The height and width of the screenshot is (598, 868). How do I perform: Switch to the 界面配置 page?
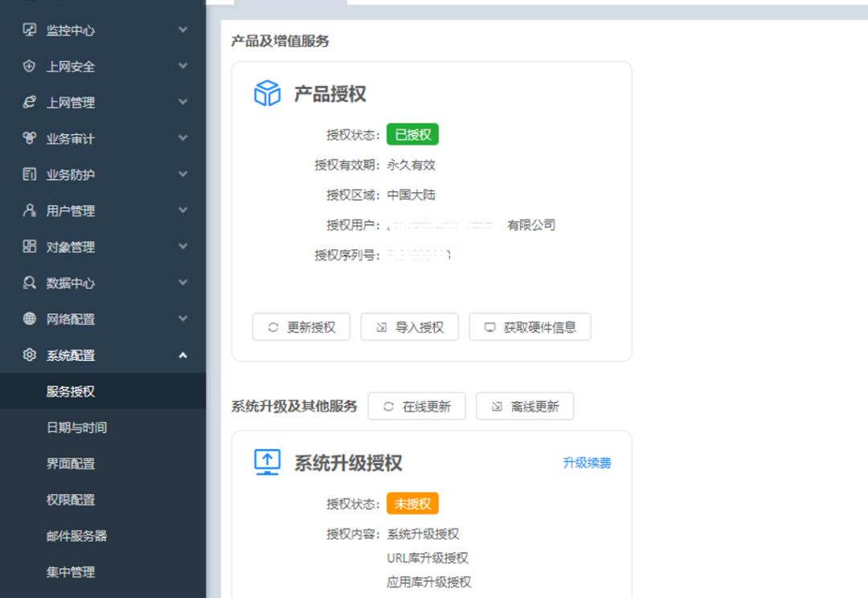click(72, 464)
